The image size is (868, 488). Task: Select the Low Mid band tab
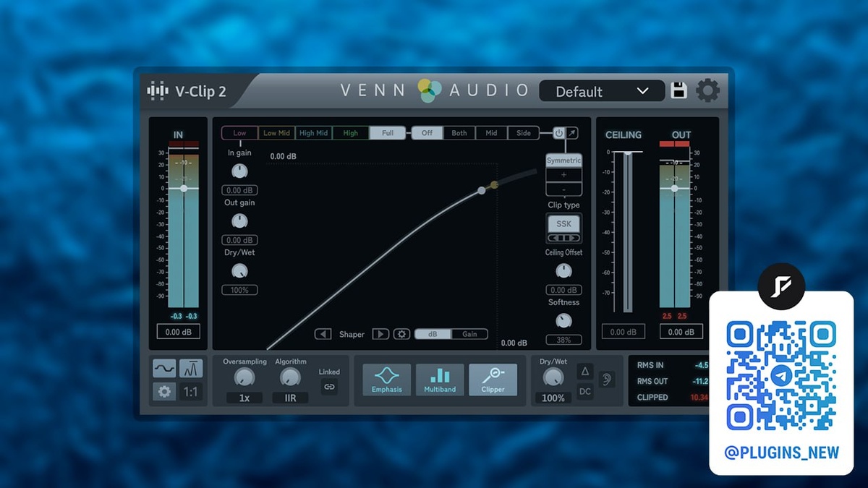click(x=276, y=133)
